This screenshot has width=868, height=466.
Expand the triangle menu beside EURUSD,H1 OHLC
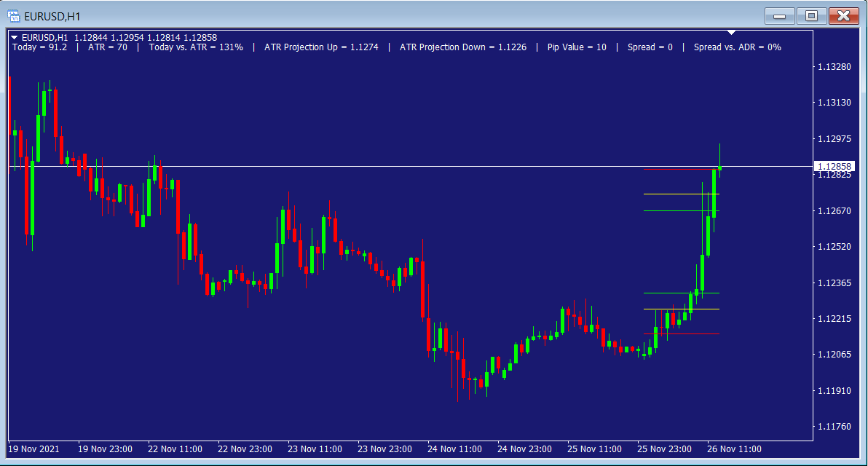15,37
